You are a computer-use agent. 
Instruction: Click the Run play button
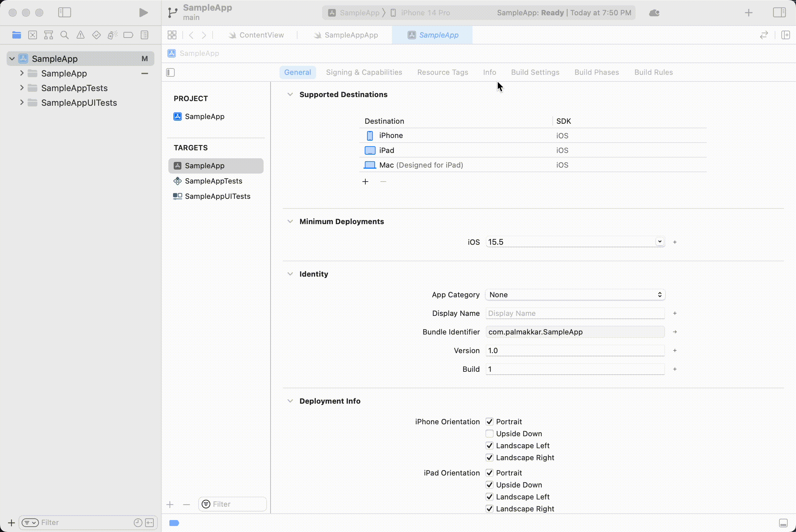click(x=143, y=13)
